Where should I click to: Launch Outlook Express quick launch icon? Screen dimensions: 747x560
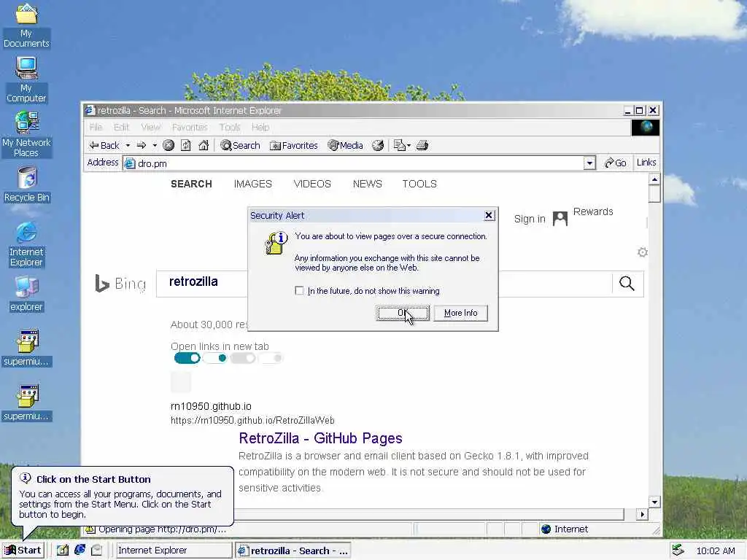coord(97,551)
